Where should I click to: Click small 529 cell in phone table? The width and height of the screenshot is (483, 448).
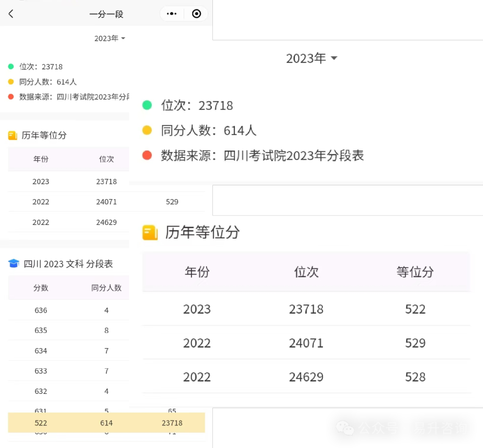(172, 202)
